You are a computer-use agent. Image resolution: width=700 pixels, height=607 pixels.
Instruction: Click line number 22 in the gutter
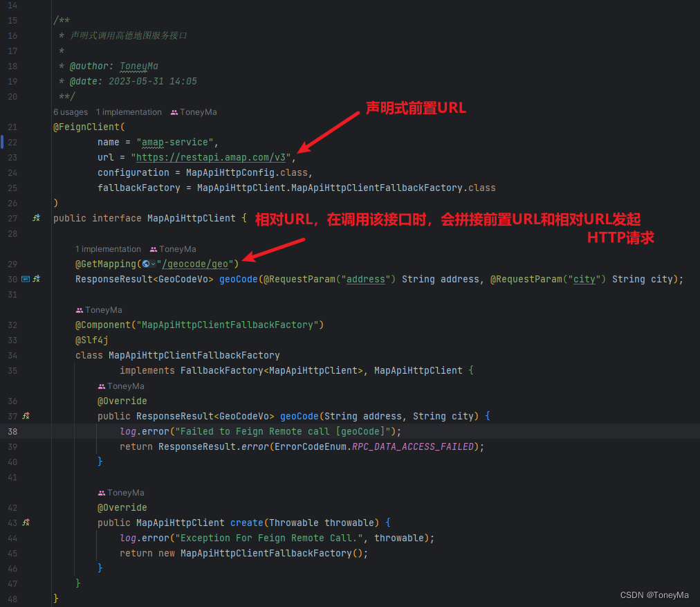click(x=12, y=143)
